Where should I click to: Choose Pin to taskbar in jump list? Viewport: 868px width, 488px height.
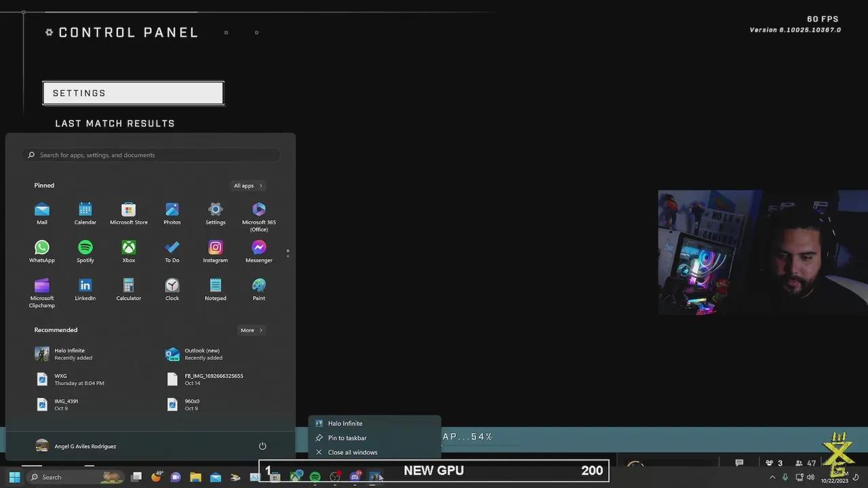point(374,438)
